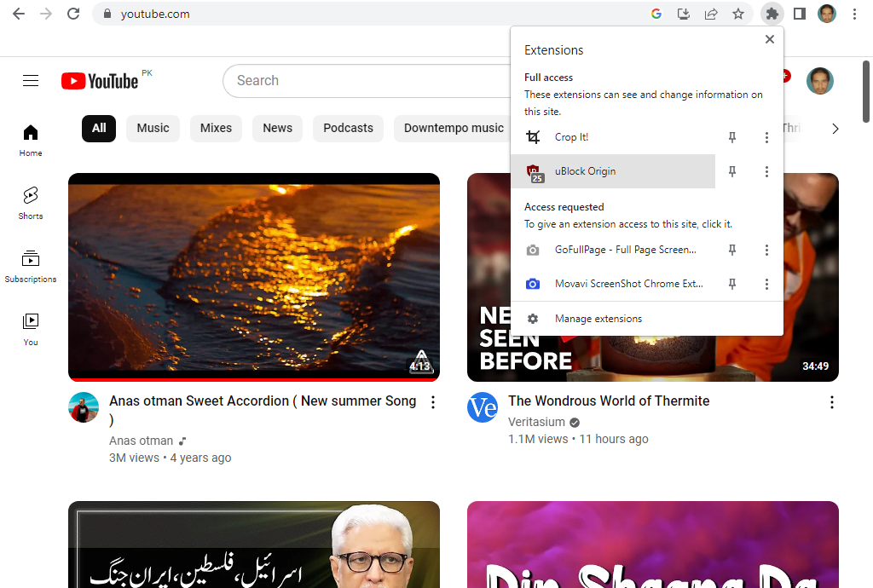Open You section in sidebar

click(x=31, y=330)
